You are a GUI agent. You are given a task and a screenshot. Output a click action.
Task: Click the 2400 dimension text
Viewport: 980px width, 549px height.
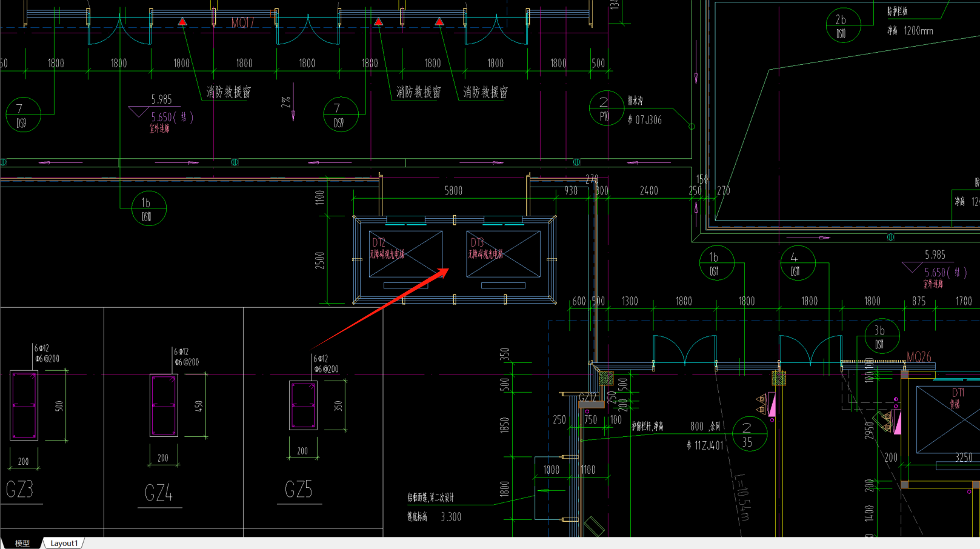tap(648, 191)
